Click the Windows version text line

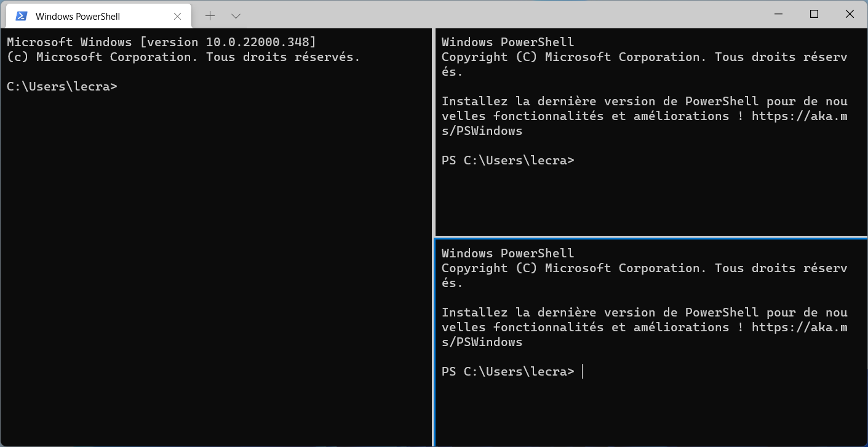tap(161, 42)
